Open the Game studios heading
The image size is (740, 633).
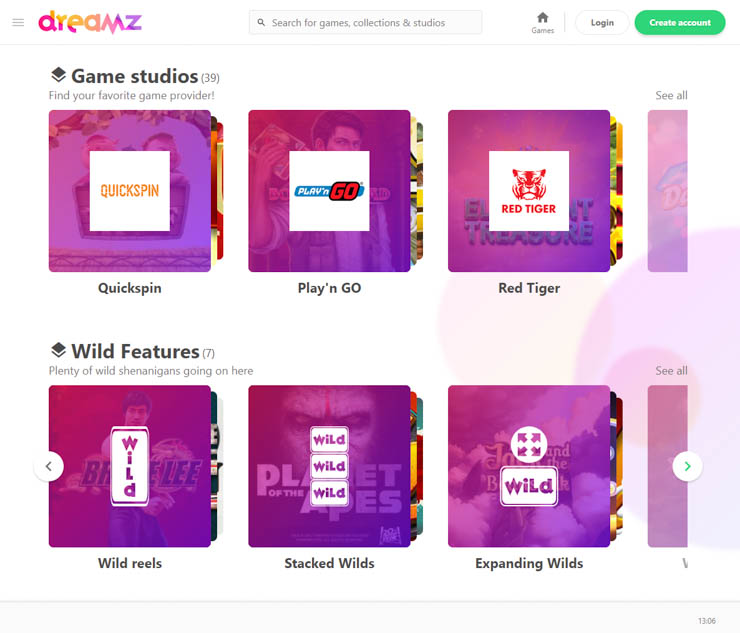coord(135,76)
